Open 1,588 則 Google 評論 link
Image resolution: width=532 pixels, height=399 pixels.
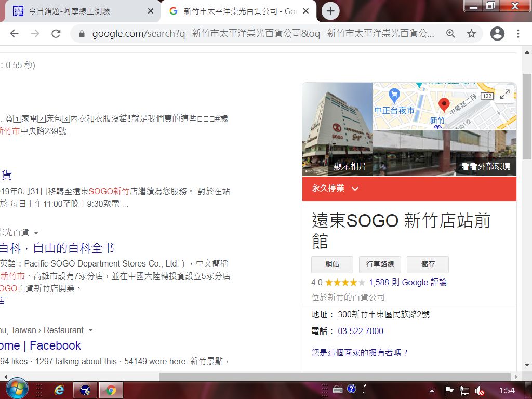(x=407, y=282)
